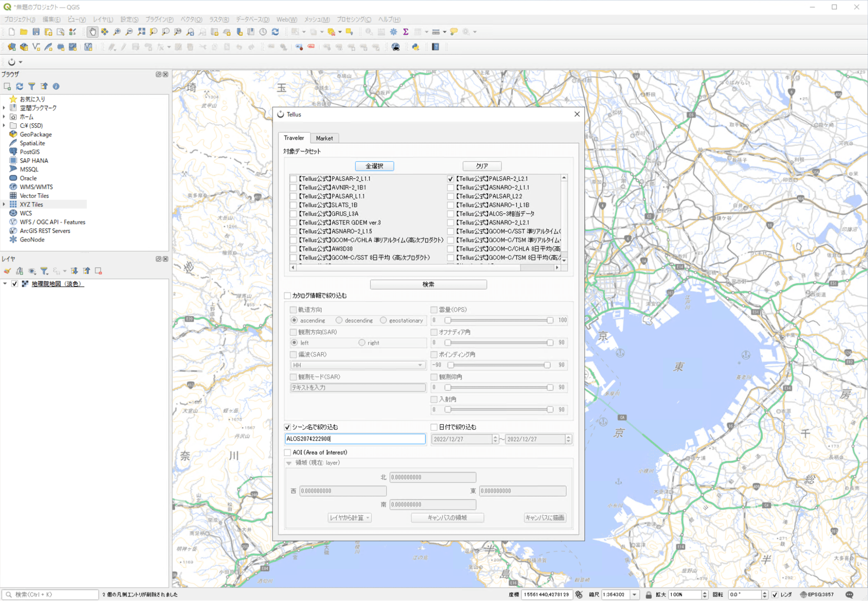This screenshot has height=601, width=868.
Task: Enable the カタログ情報で絞り込む checkbox
Action: click(x=287, y=296)
